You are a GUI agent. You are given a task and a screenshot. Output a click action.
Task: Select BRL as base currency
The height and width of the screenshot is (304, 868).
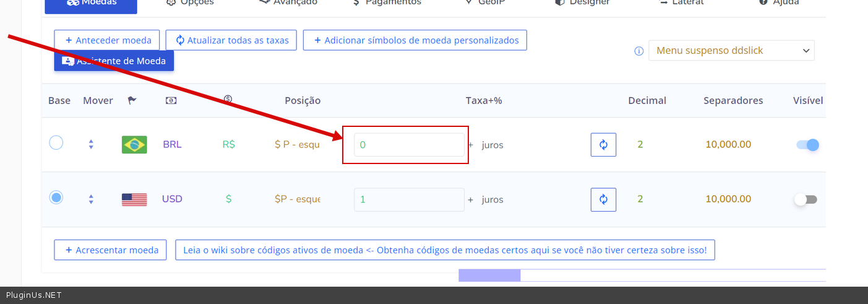point(56,143)
